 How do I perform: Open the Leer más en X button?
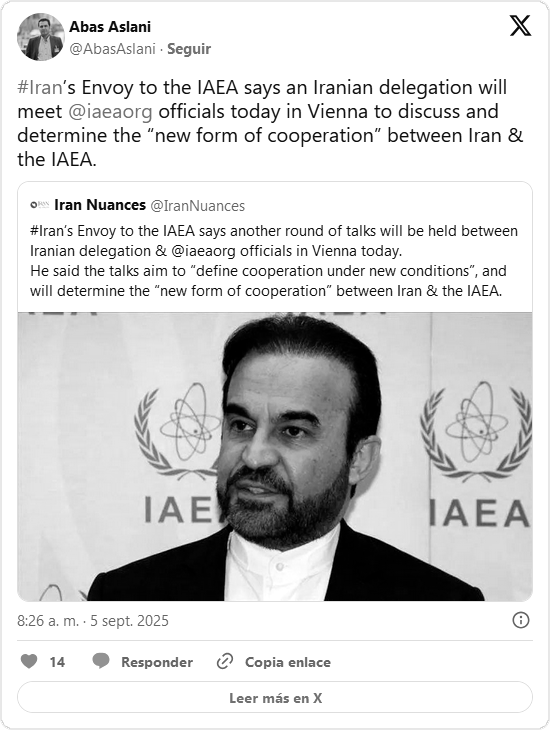[275, 697]
